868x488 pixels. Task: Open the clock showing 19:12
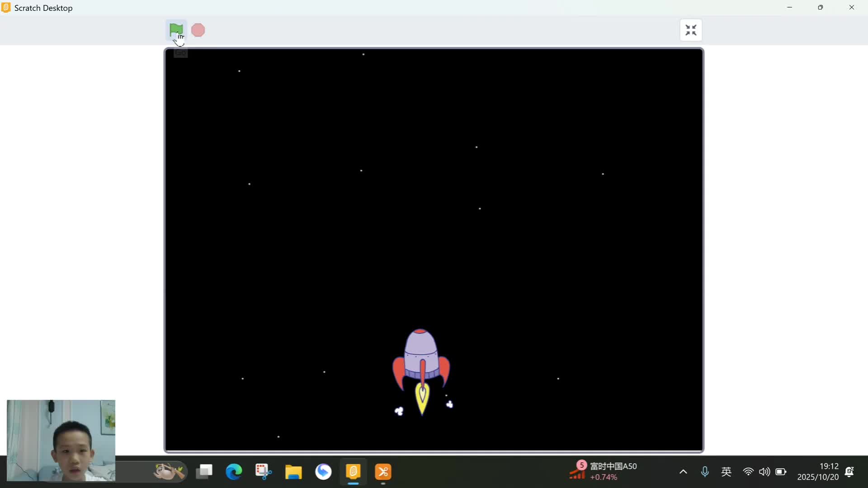818,471
